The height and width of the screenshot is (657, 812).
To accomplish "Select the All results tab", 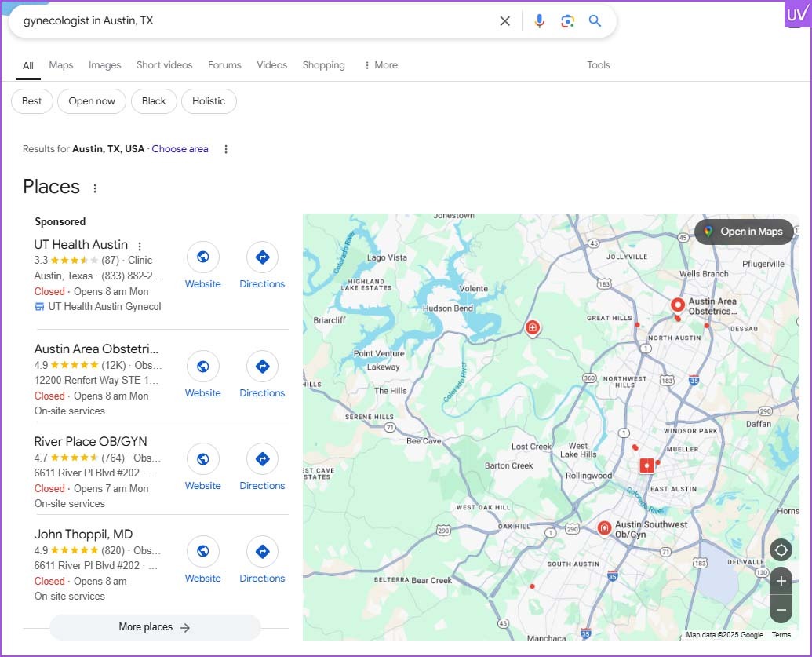I will coord(28,66).
